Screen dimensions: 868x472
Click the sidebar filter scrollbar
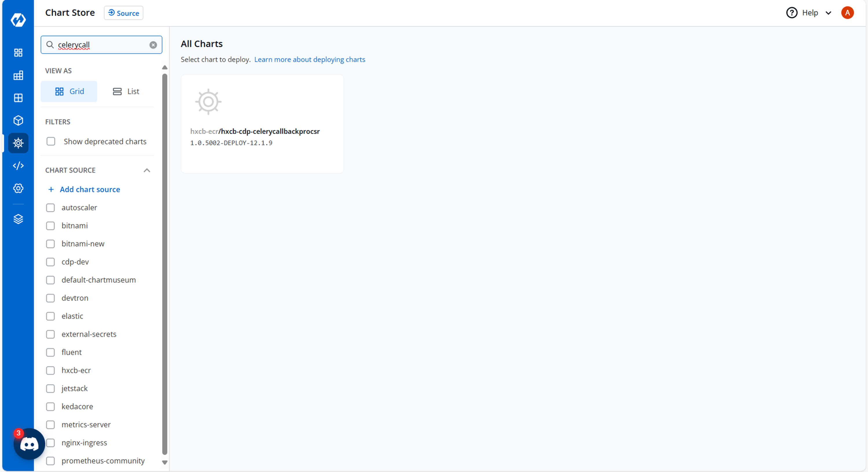coord(164,263)
